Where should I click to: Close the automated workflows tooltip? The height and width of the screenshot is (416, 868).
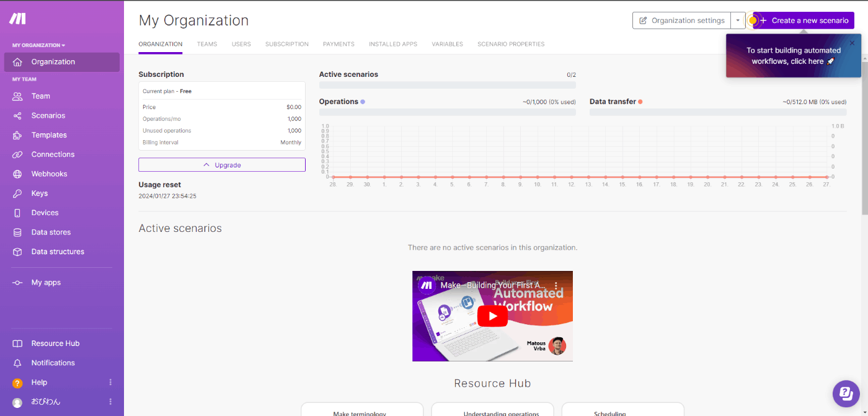tap(852, 43)
